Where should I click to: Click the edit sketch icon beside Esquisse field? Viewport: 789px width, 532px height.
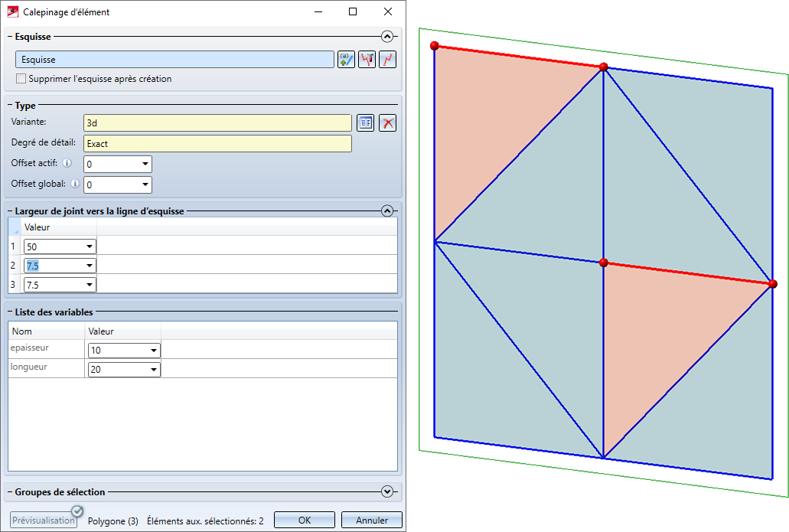click(346, 60)
